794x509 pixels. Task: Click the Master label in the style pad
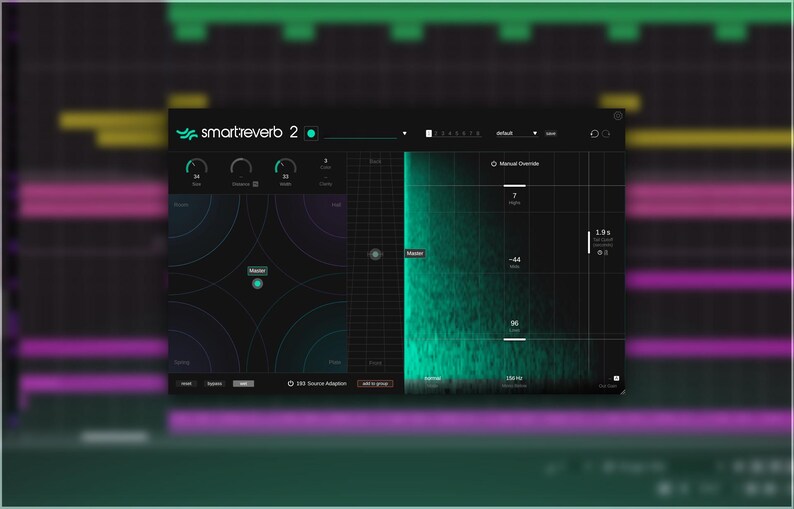257,271
